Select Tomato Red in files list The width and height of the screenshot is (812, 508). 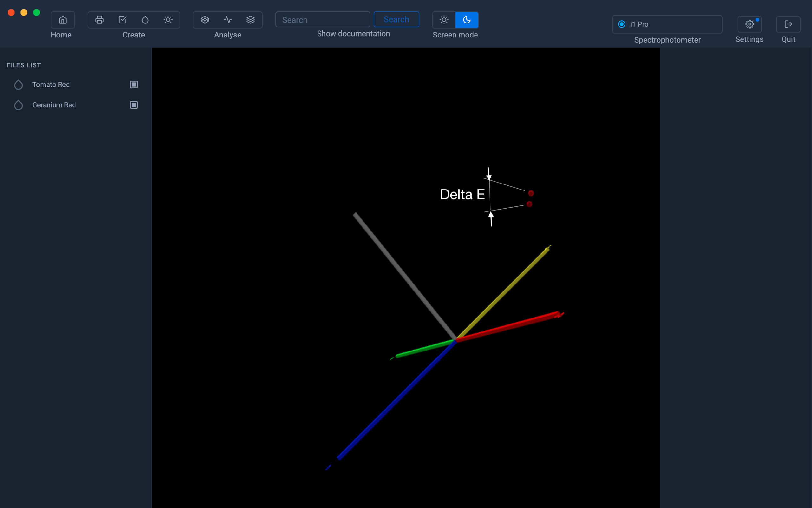pos(51,85)
